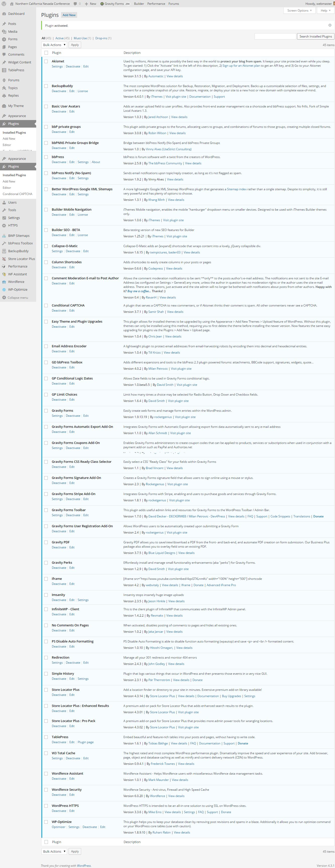335x868 pixels.
Task: Click the My Theme icon
Action: click(x=4, y=106)
